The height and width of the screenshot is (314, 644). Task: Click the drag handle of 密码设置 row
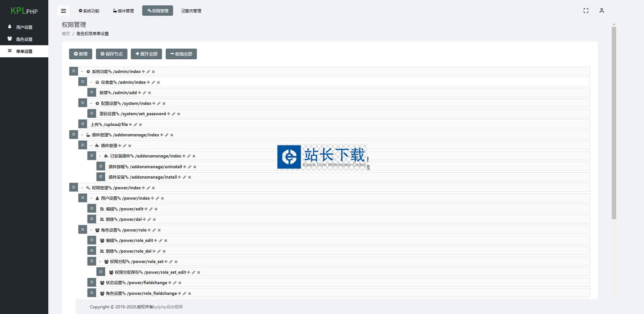[x=92, y=114]
